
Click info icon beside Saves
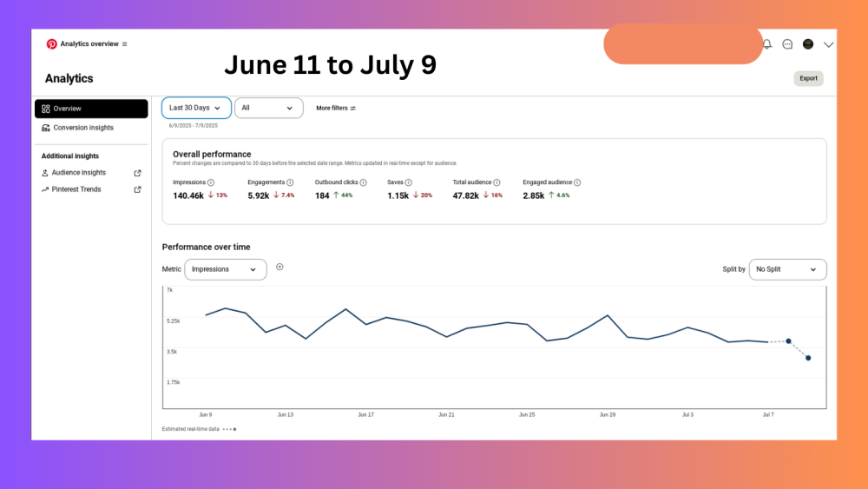point(408,182)
